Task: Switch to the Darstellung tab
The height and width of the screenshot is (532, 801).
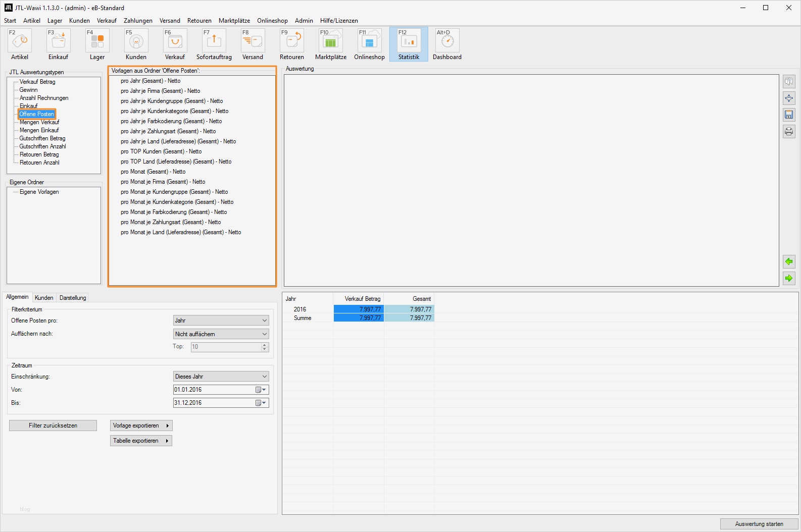Action: [x=73, y=298]
